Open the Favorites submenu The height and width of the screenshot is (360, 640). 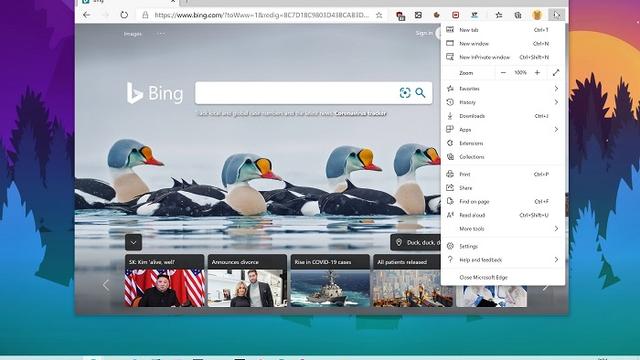(503, 89)
